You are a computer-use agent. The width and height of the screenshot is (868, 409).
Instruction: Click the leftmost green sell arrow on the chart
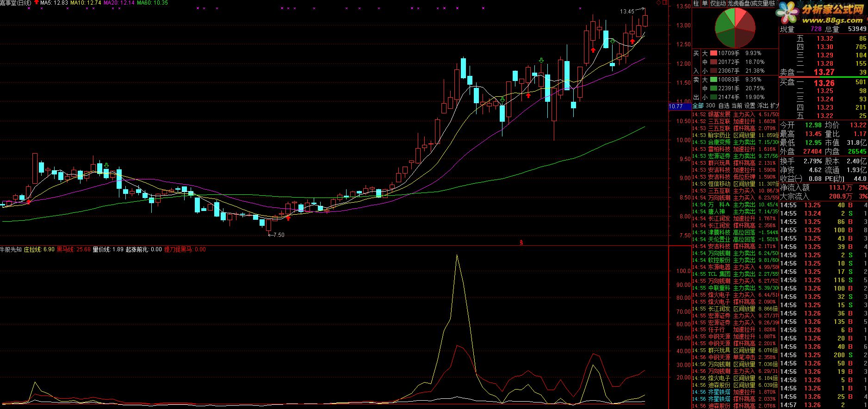(x=106, y=165)
